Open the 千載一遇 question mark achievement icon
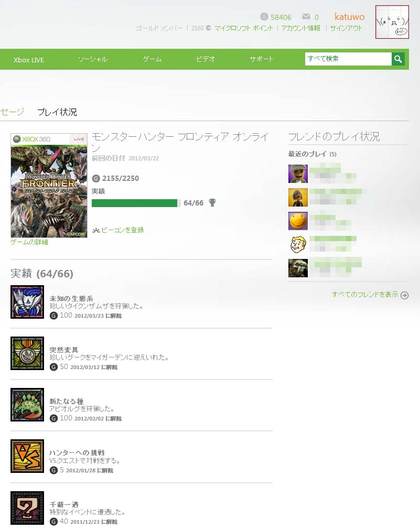Viewport: 420px width, 530px height. tap(27, 507)
